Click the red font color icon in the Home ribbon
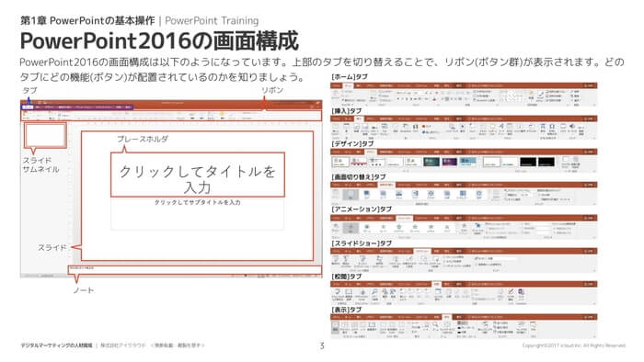The image size is (644, 362). 434,99
